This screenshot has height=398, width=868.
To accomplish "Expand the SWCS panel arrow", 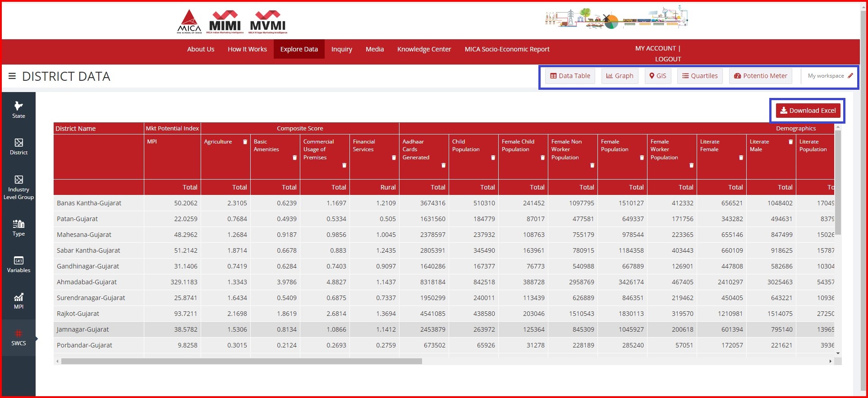I will pos(37,338).
